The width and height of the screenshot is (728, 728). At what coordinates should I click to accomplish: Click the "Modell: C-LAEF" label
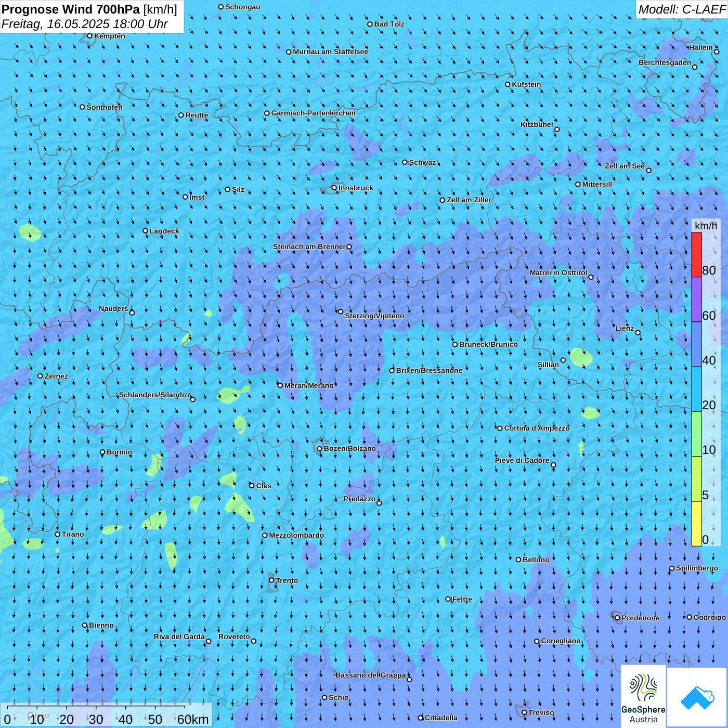(682, 9)
